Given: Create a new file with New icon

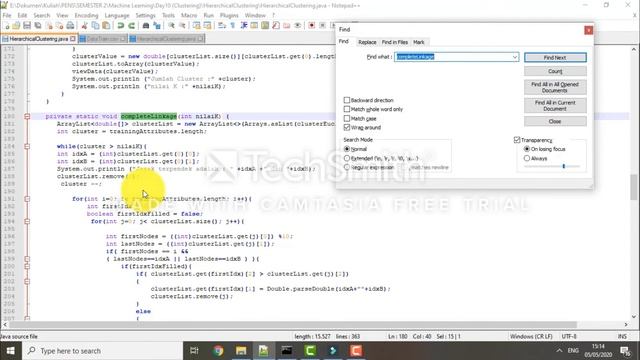Looking at the screenshot, I should tap(7, 26).
